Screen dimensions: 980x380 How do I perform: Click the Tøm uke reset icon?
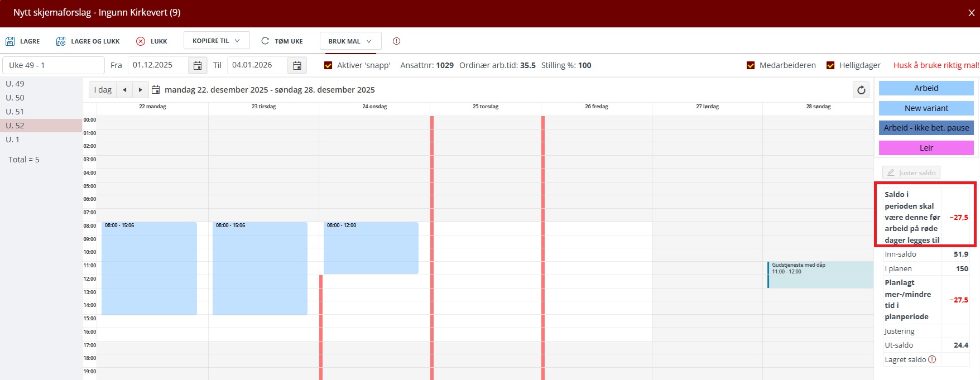(265, 41)
